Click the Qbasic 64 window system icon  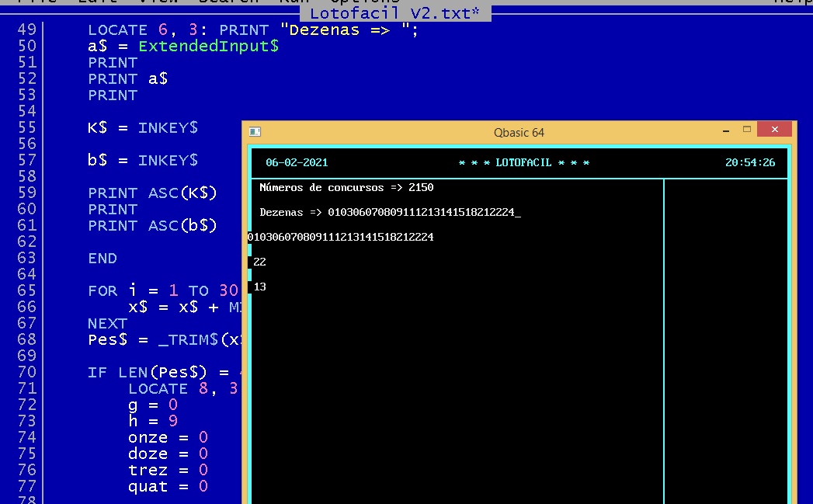255,132
